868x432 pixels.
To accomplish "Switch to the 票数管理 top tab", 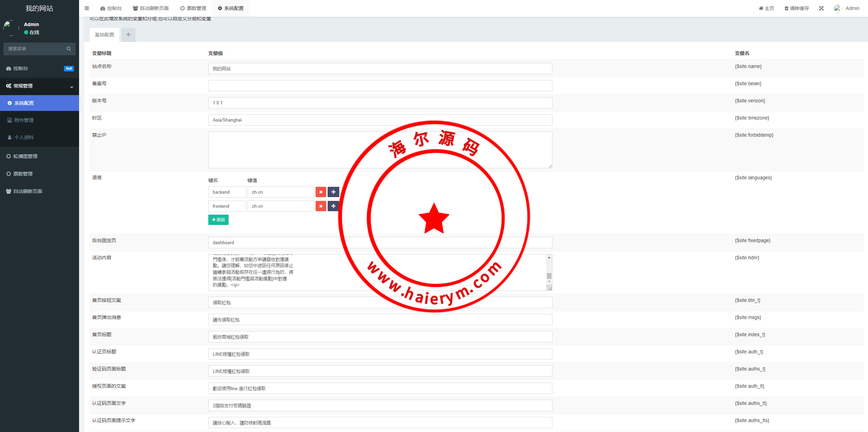I will click(x=193, y=8).
